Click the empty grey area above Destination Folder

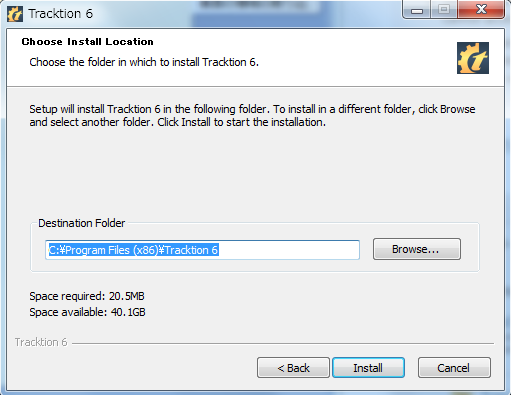coord(255,173)
